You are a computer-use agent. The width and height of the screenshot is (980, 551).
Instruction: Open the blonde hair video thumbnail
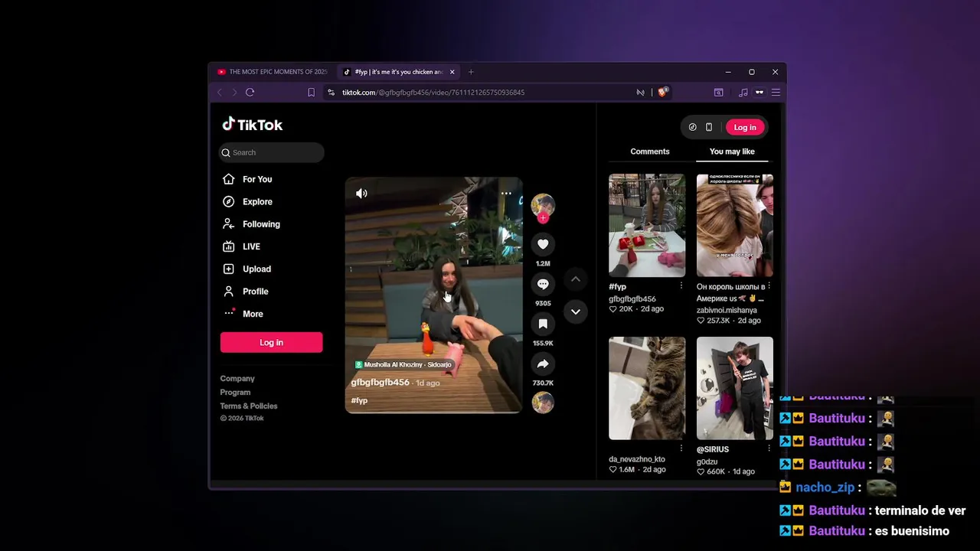tap(734, 225)
